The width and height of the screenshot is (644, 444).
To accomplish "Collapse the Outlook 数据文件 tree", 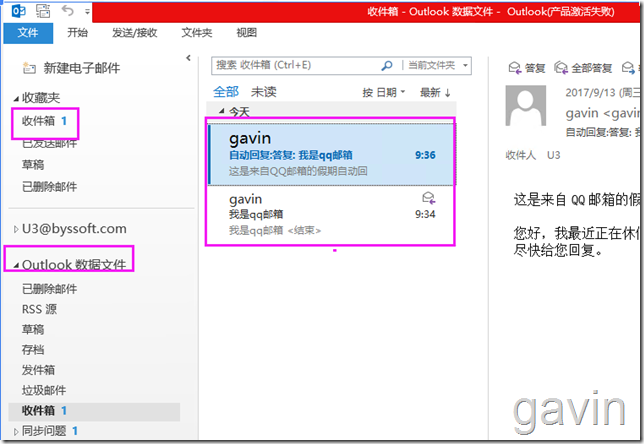I will coord(16,266).
